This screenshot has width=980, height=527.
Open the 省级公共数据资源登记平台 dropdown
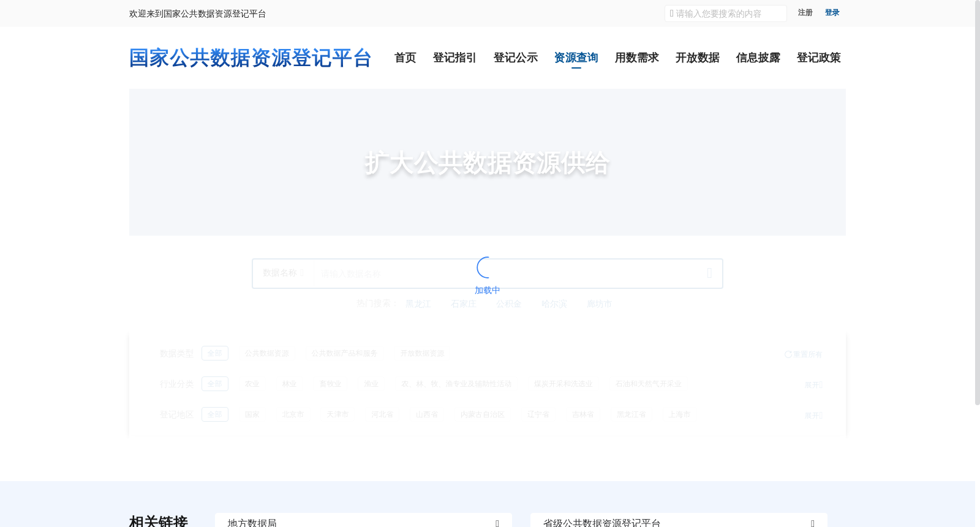tap(679, 521)
